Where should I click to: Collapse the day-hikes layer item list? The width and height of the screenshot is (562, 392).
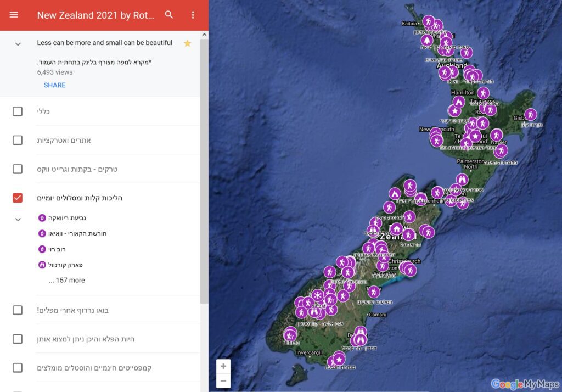18,220
